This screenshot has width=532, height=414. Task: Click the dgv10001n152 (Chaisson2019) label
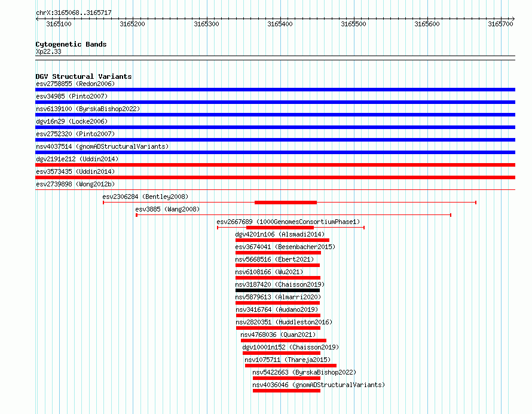[x=291, y=347]
